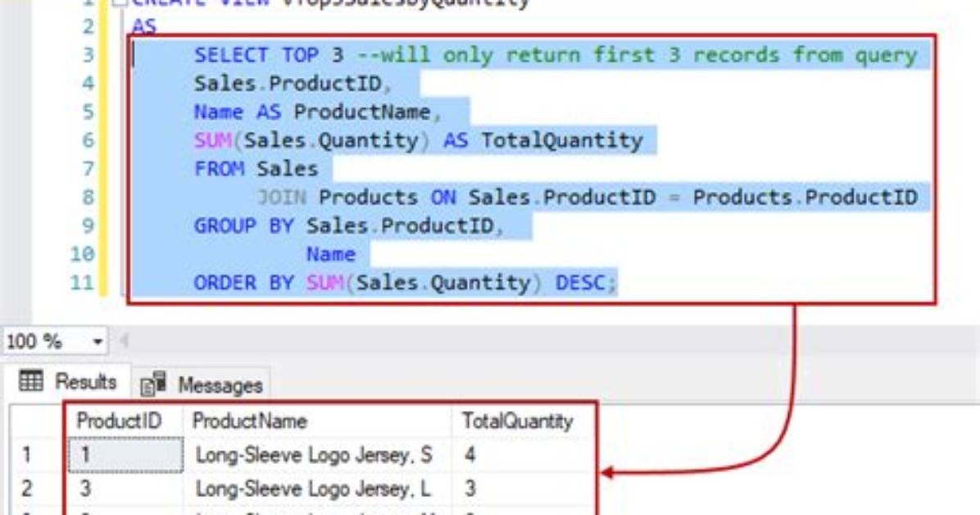Image resolution: width=980 pixels, height=515 pixels.
Task: Click the JOIN keyword on line 8
Action: (281, 197)
